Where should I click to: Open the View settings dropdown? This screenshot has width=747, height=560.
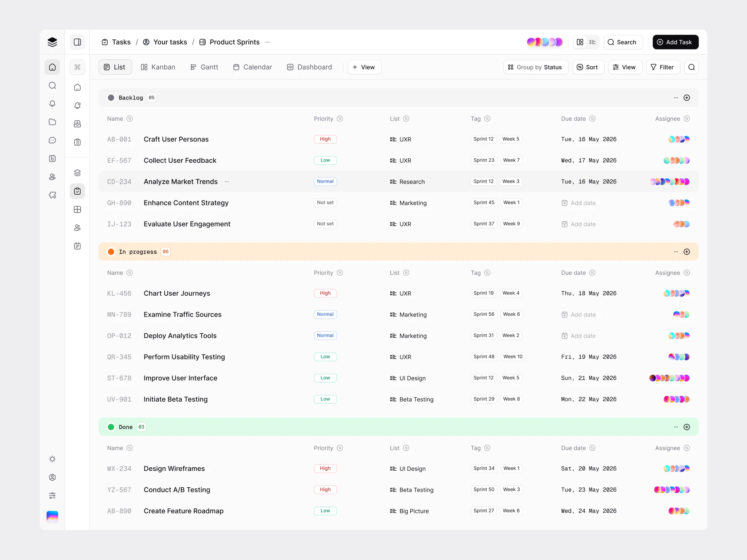click(x=625, y=67)
